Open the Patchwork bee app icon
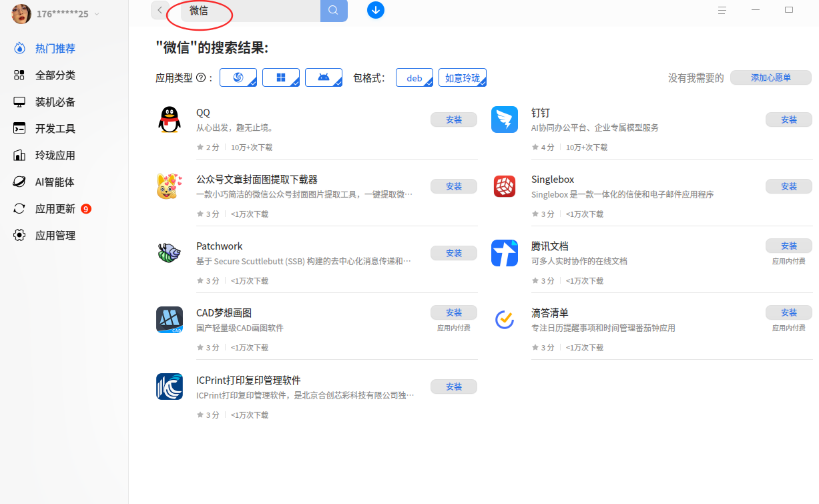 (x=170, y=253)
